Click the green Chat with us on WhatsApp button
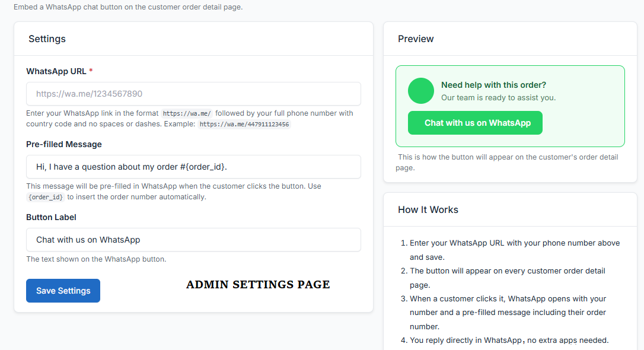644x350 pixels. pyautogui.click(x=475, y=123)
